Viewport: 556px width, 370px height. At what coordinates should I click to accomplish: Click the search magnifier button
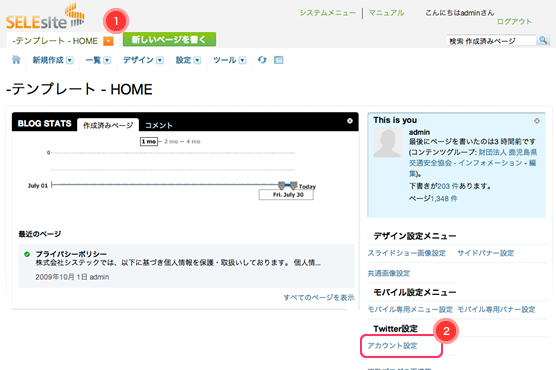(543, 40)
